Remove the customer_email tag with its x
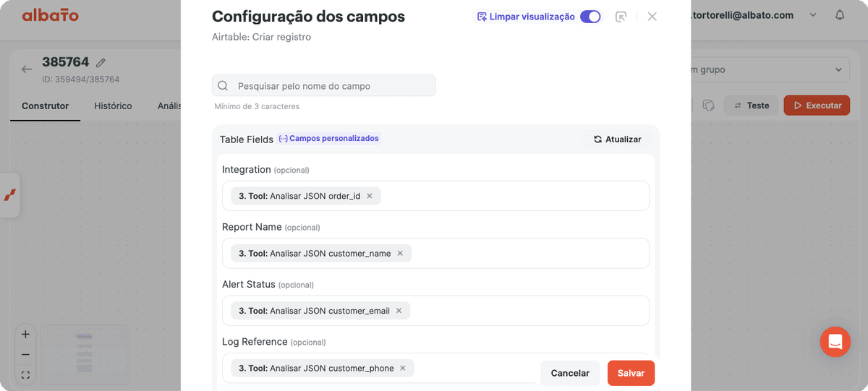Viewport: 868px width, 391px height. click(x=399, y=311)
